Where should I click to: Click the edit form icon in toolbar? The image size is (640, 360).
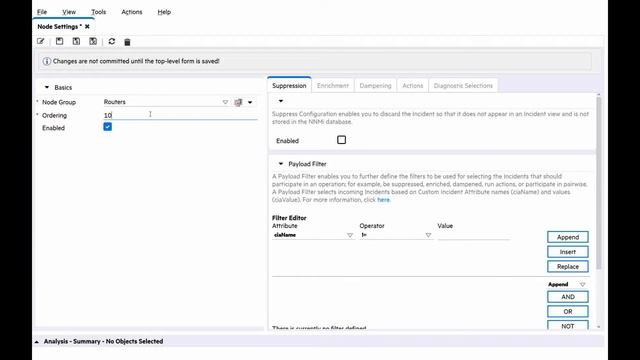(x=40, y=42)
